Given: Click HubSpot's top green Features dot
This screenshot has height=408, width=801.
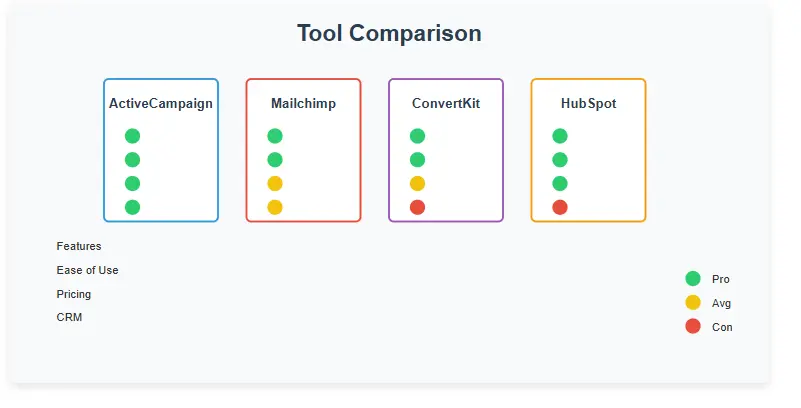Looking at the screenshot, I should click(560, 136).
